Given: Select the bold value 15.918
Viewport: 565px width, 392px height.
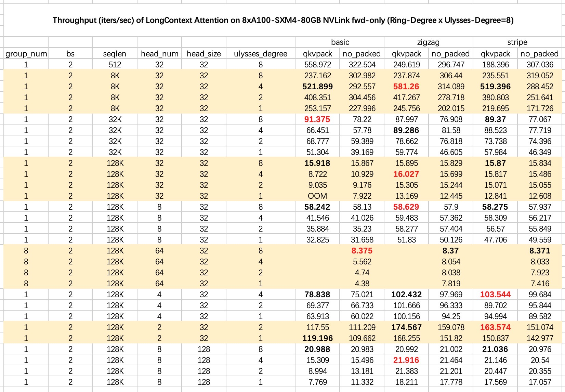Looking at the screenshot, I should tap(318, 163).
